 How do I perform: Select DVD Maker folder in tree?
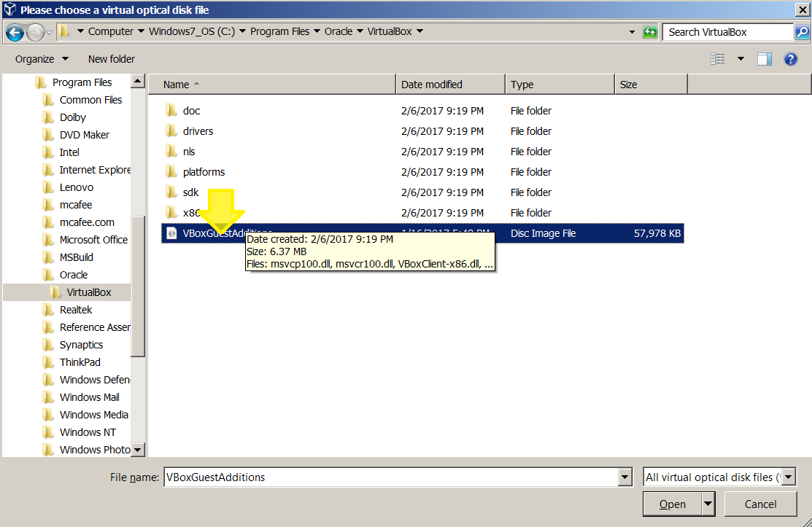point(85,135)
